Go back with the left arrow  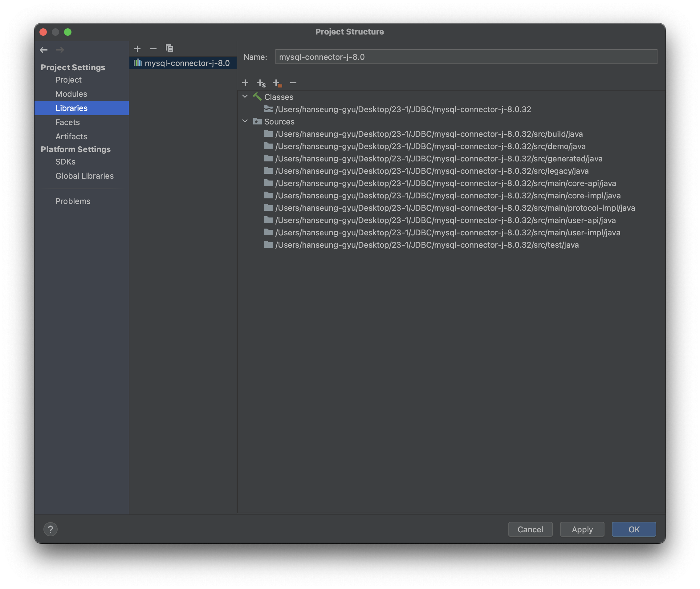pyautogui.click(x=44, y=50)
